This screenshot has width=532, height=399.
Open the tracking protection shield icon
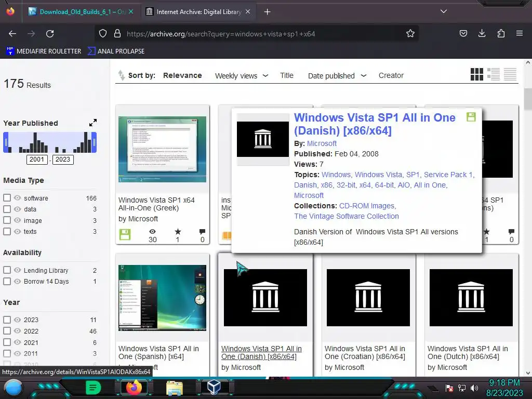(x=103, y=33)
